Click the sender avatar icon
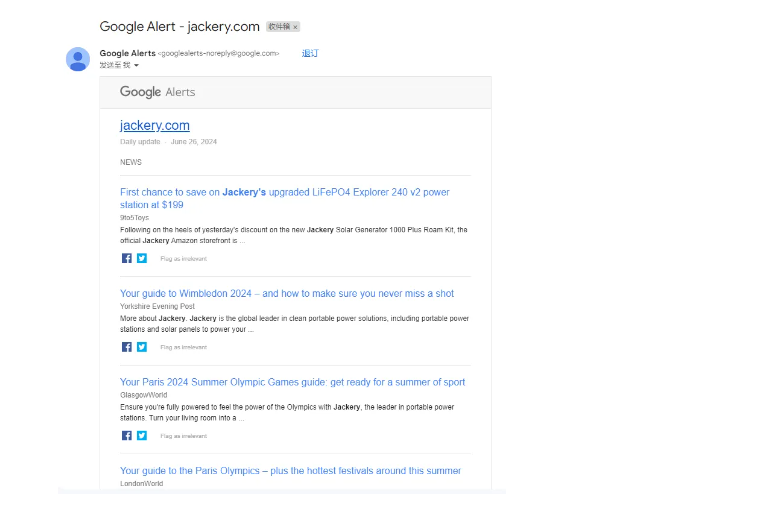The height and width of the screenshot is (511, 764). pos(78,59)
